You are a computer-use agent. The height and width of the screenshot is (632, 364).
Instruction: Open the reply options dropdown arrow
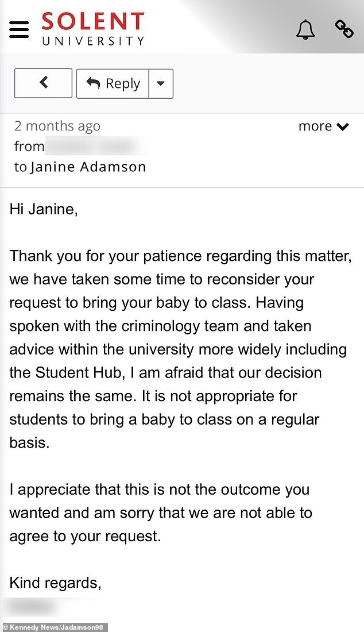click(161, 83)
